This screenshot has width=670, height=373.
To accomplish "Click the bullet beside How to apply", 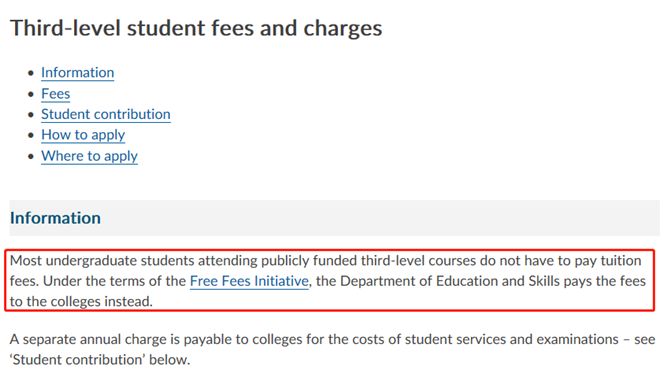I will [x=30, y=135].
